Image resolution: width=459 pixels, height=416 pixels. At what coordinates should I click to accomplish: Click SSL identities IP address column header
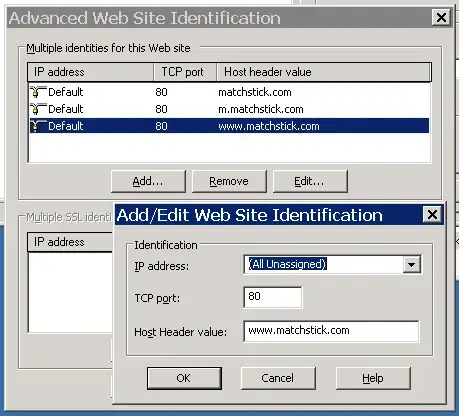(x=70, y=242)
